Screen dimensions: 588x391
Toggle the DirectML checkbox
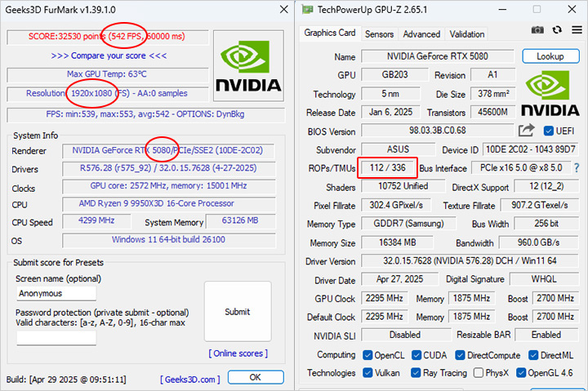pos(533,355)
